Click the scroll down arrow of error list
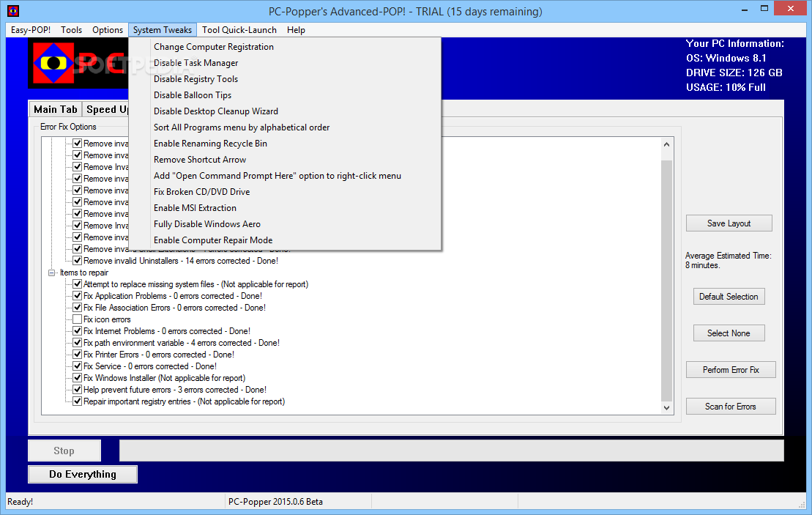The width and height of the screenshot is (812, 515). (666, 408)
